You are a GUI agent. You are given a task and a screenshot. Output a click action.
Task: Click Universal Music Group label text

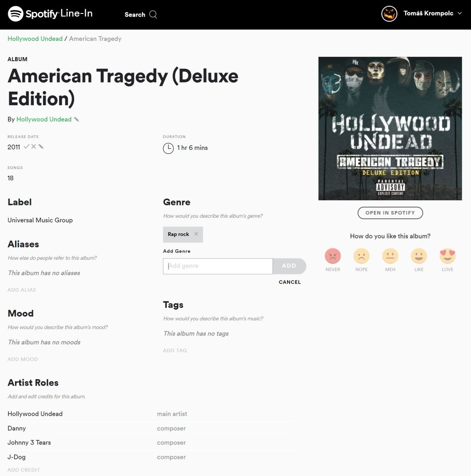(x=40, y=220)
